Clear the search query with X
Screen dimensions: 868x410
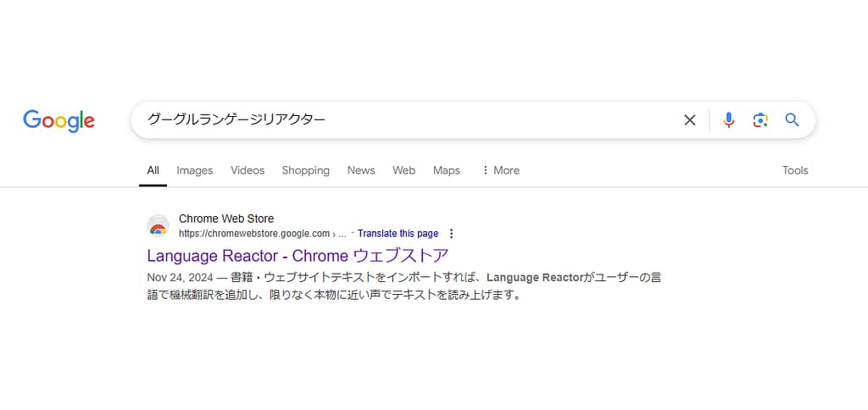coord(690,120)
